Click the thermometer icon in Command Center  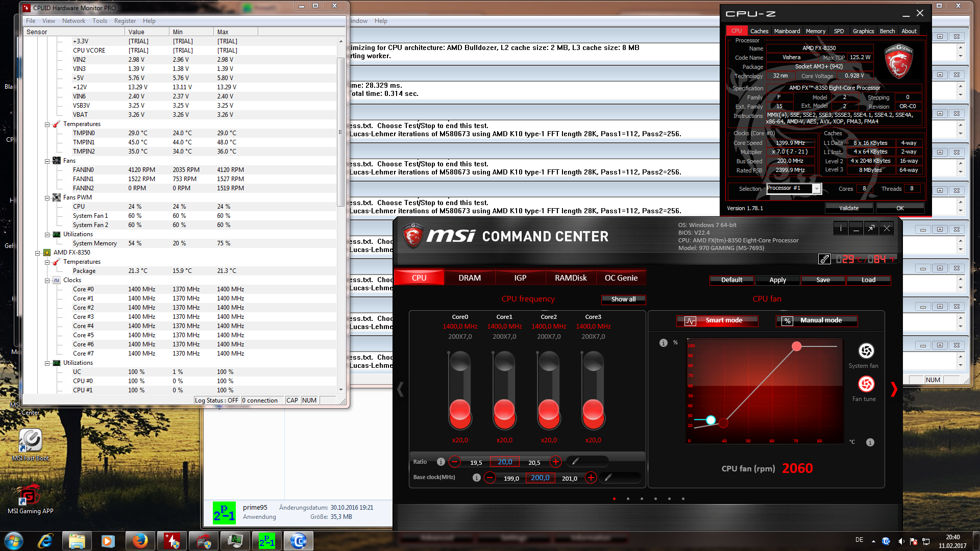coord(824,259)
